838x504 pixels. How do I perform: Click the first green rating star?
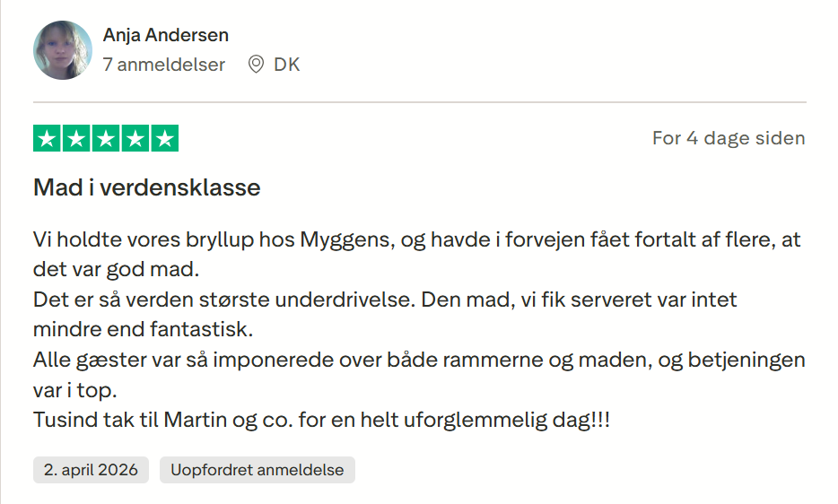pyautogui.click(x=48, y=138)
